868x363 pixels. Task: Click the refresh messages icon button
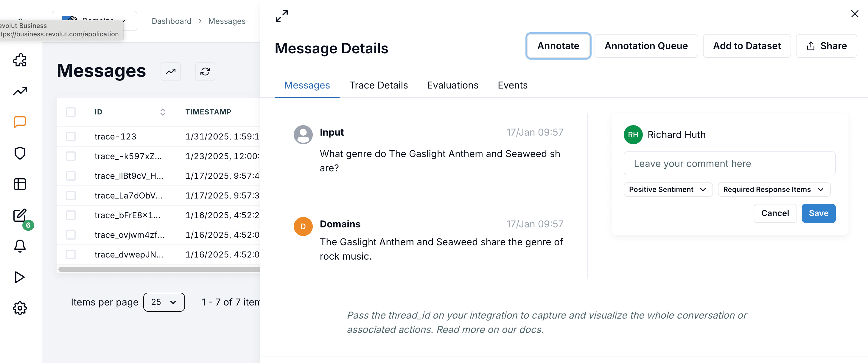[x=205, y=72]
